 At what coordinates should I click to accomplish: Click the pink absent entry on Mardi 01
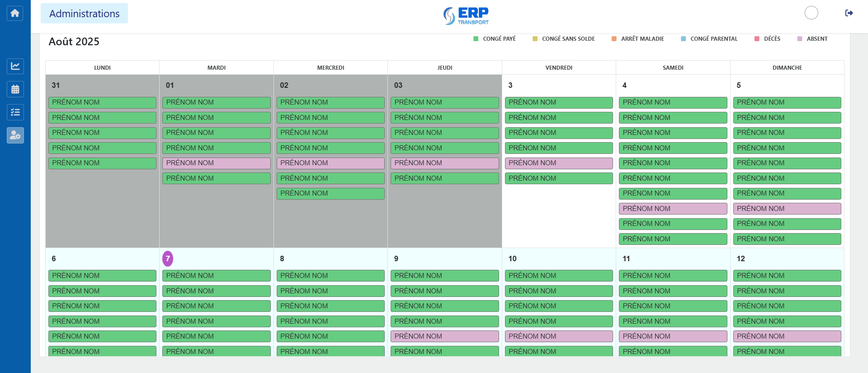(216, 163)
